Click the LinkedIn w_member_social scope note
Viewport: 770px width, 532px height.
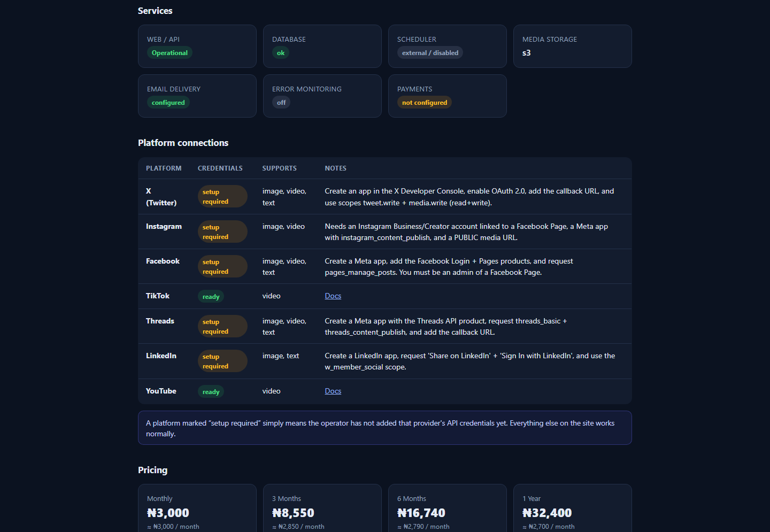pyautogui.click(x=470, y=361)
